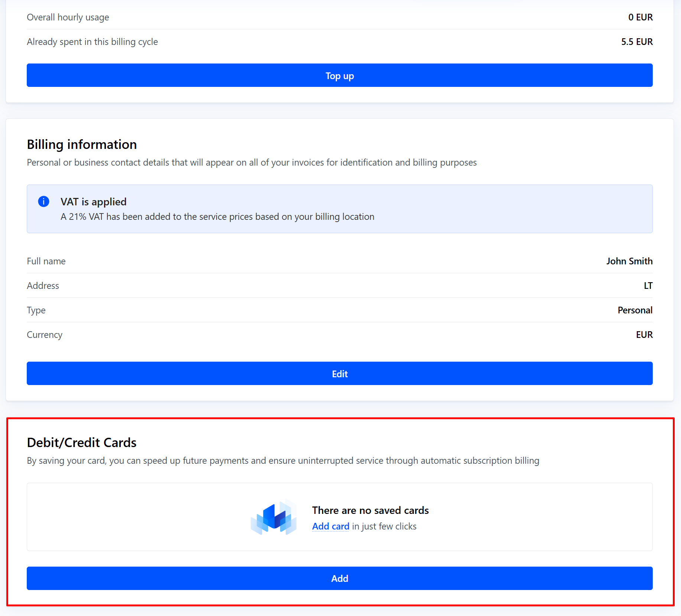Click the EUR currency value

644,335
